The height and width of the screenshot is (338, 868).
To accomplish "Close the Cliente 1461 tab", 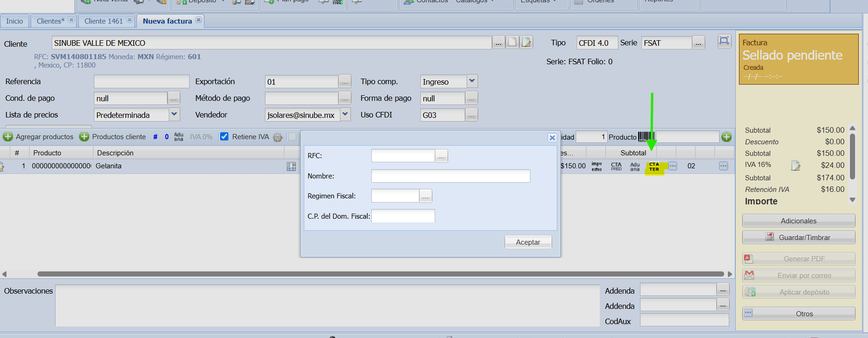I will [129, 20].
